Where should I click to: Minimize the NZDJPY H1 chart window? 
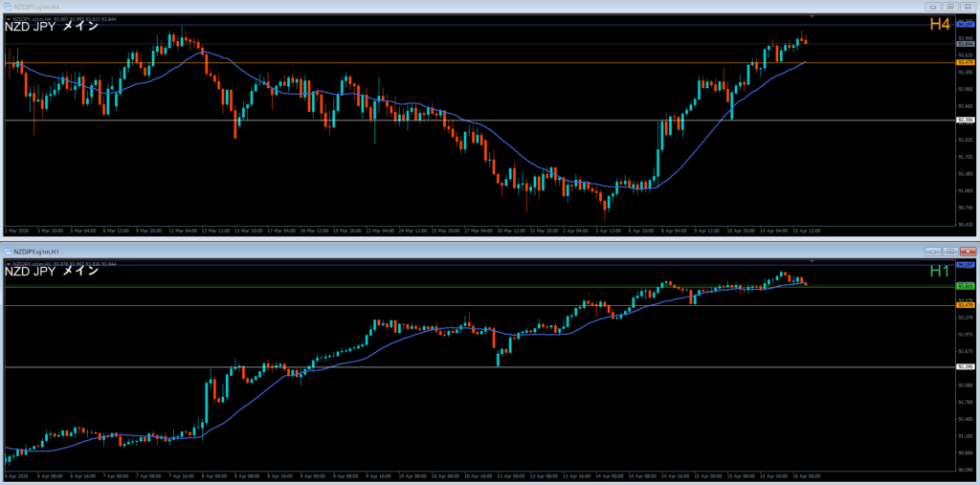[x=932, y=250]
